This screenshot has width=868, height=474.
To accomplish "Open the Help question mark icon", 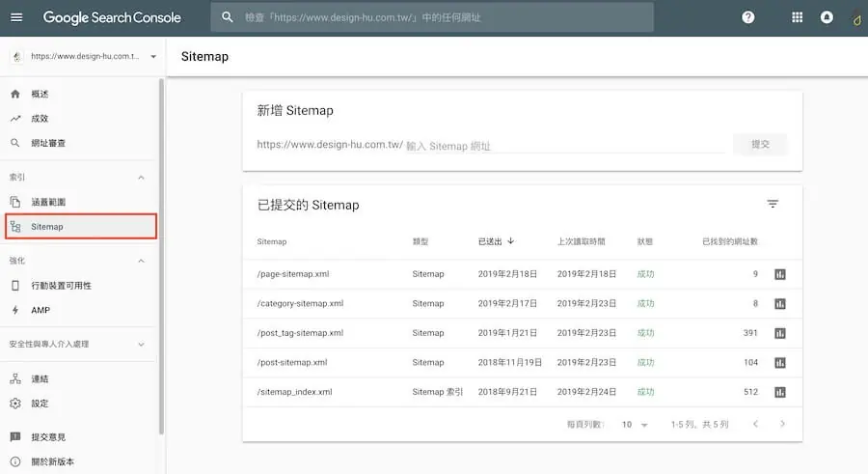I will pyautogui.click(x=747, y=17).
